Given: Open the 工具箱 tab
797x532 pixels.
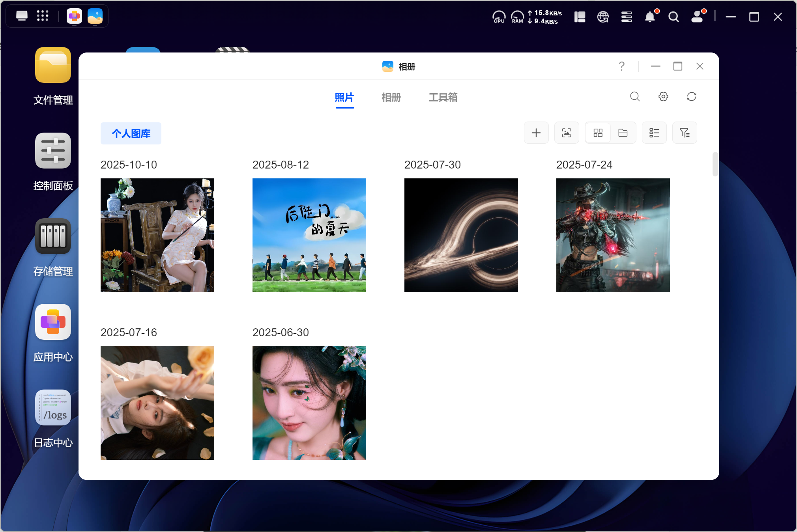Looking at the screenshot, I should [x=443, y=97].
